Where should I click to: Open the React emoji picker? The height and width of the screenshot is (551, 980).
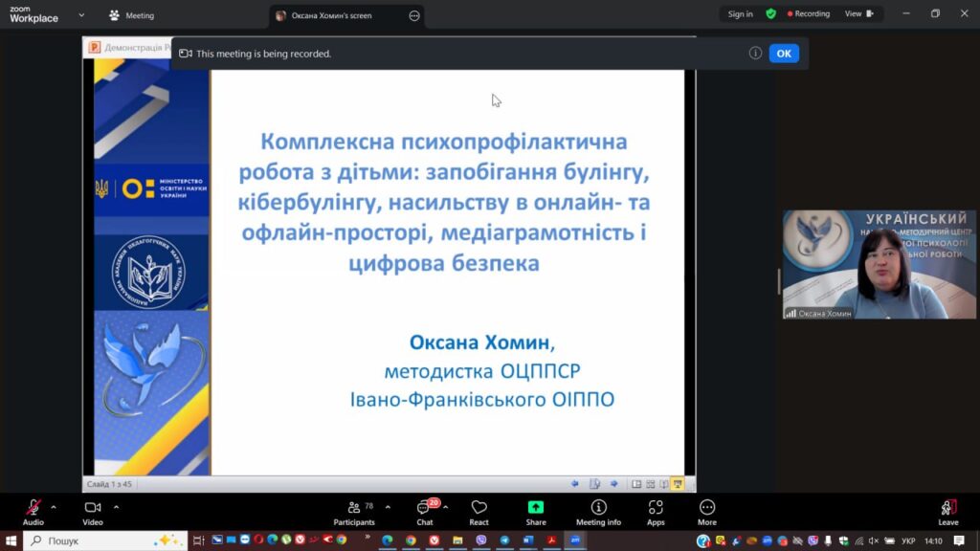(479, 511)
